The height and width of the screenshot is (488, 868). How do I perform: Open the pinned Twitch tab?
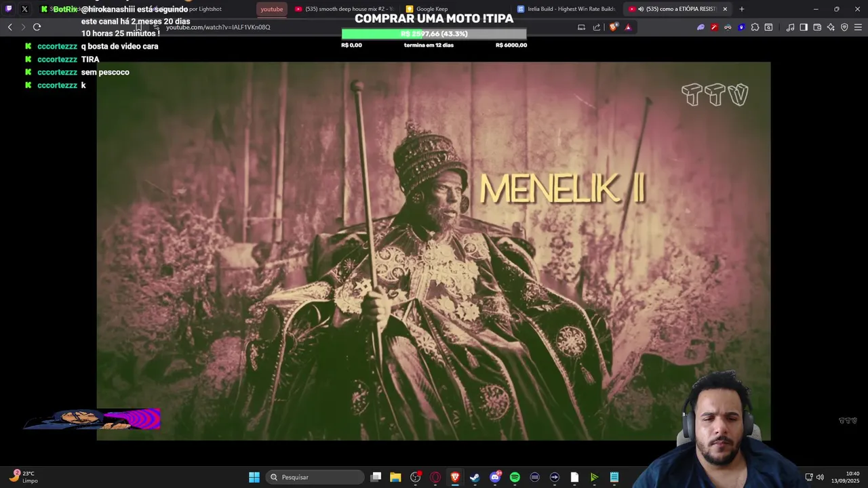point(9,9)
